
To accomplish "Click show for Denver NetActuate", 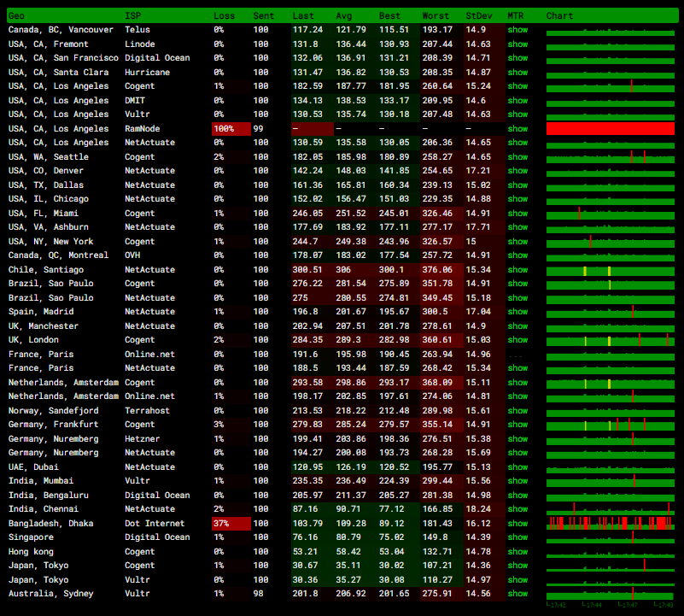I will coord(517,171).
